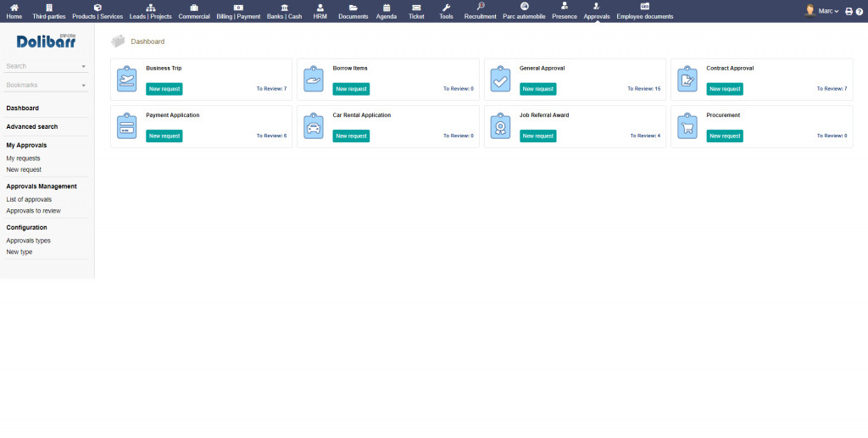
Task: Open the Documents module
Action: (x=353, y=11)
